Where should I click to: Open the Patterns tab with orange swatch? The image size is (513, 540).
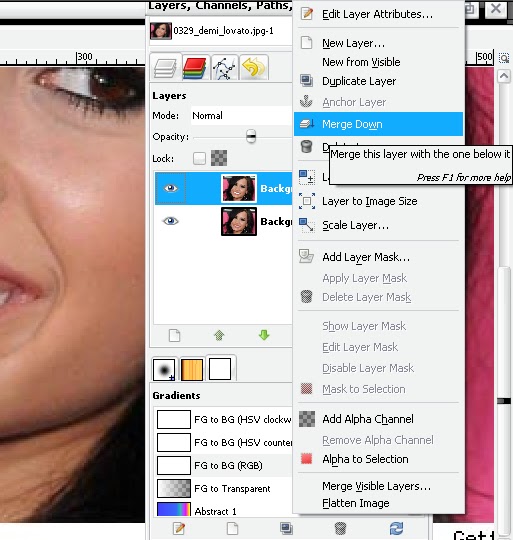coord(192,369)
